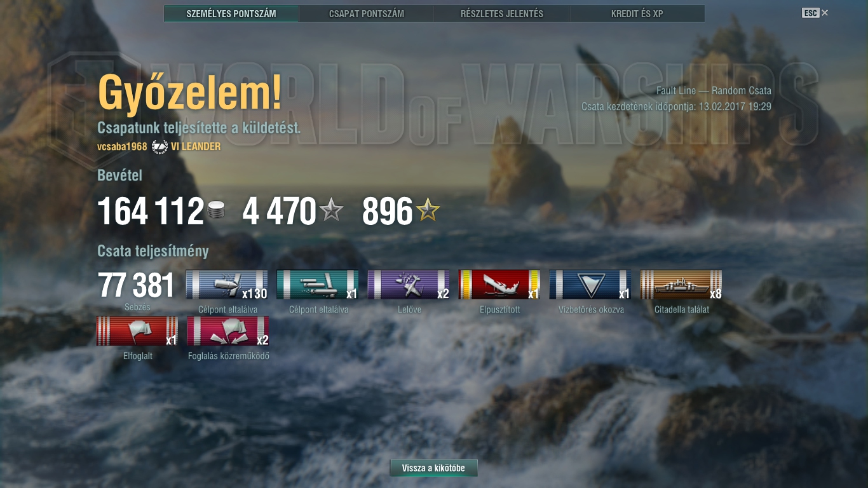Viewport: 868px width, 488px height.
Task: Click the player name vcsaba1968
Action: (122, 147)
